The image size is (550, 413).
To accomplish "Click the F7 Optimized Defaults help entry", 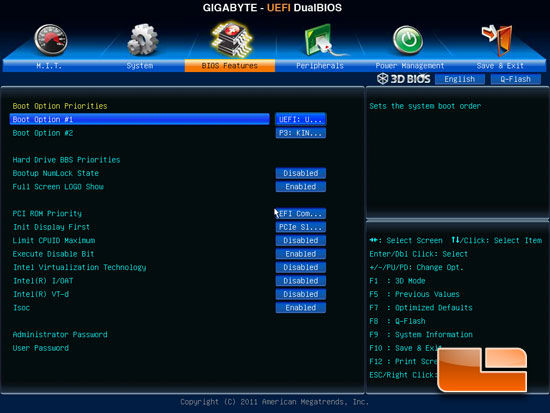I will click(x=421, y=308).
